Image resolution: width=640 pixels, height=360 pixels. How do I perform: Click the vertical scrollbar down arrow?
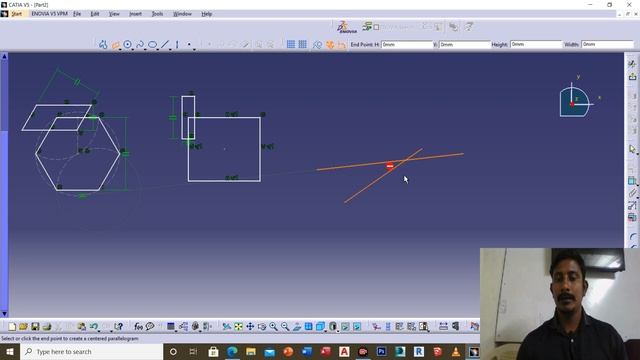(x=4, y=313)
